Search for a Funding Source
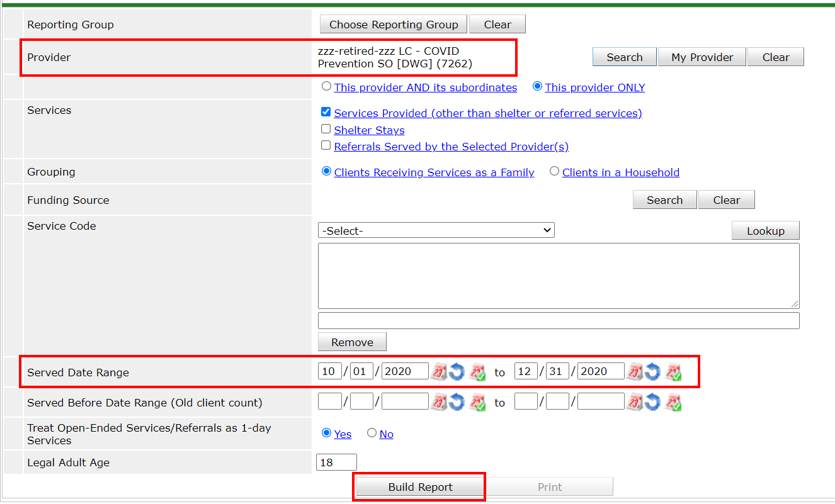Screen dimensions: 835x504 click(x=664, y=200)
